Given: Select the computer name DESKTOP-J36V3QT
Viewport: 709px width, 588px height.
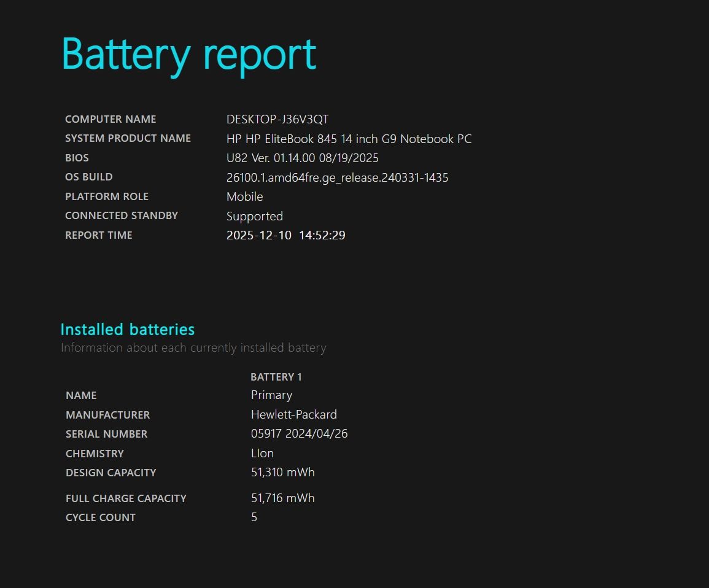Looking at the screenshot, I should point(277,119).
